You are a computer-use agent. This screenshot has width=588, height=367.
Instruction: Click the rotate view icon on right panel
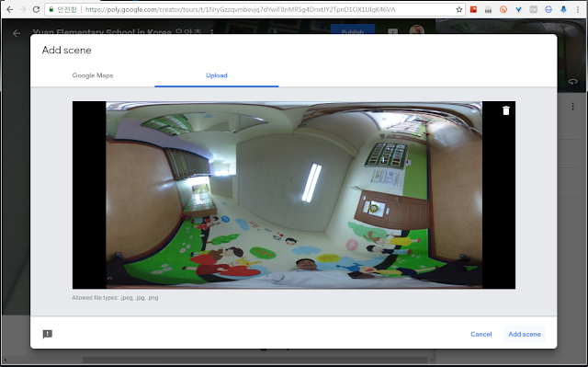click(572, 82)
